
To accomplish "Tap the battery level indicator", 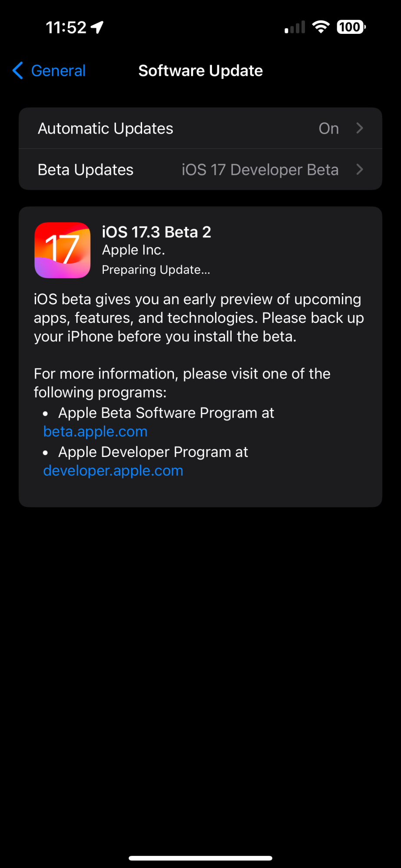I will 351,27.
